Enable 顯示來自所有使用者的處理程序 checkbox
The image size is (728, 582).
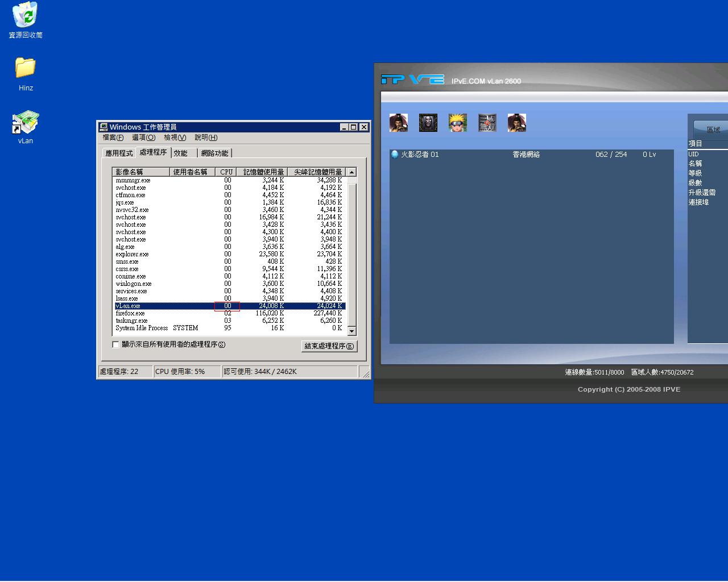tap(116, 344)
